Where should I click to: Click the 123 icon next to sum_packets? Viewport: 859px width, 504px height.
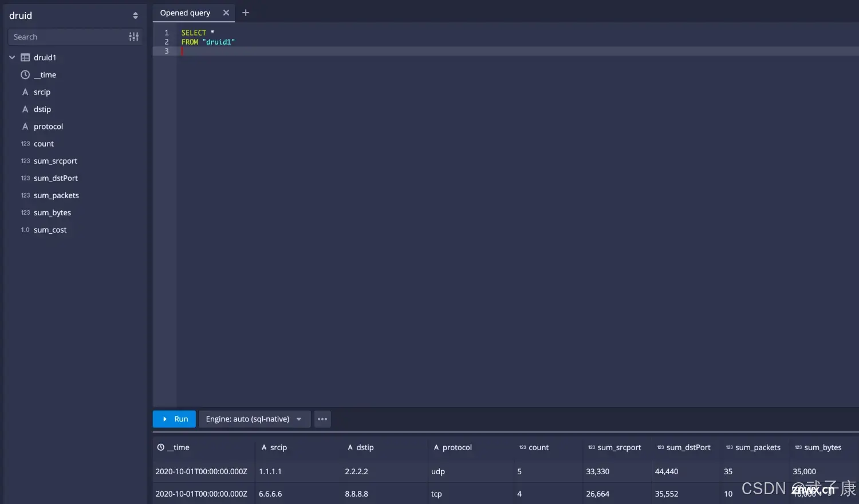[x=25, y=195]
